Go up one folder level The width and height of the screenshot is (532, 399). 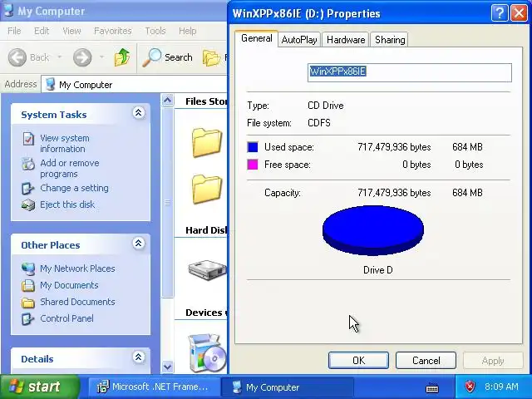[122, 57]
